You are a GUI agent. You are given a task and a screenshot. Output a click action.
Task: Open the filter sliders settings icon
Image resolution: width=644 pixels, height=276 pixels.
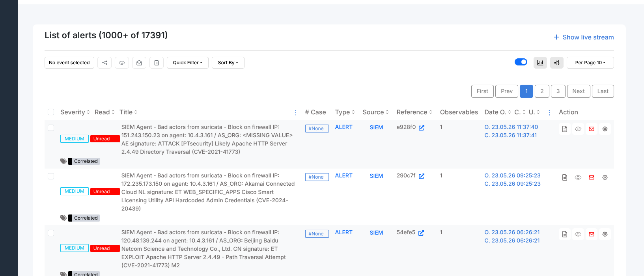[557, 63]
